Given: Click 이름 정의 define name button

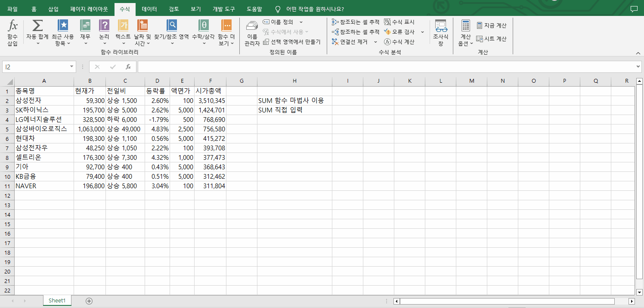Looking at the screenshot, I should click(x=278, y=22).
